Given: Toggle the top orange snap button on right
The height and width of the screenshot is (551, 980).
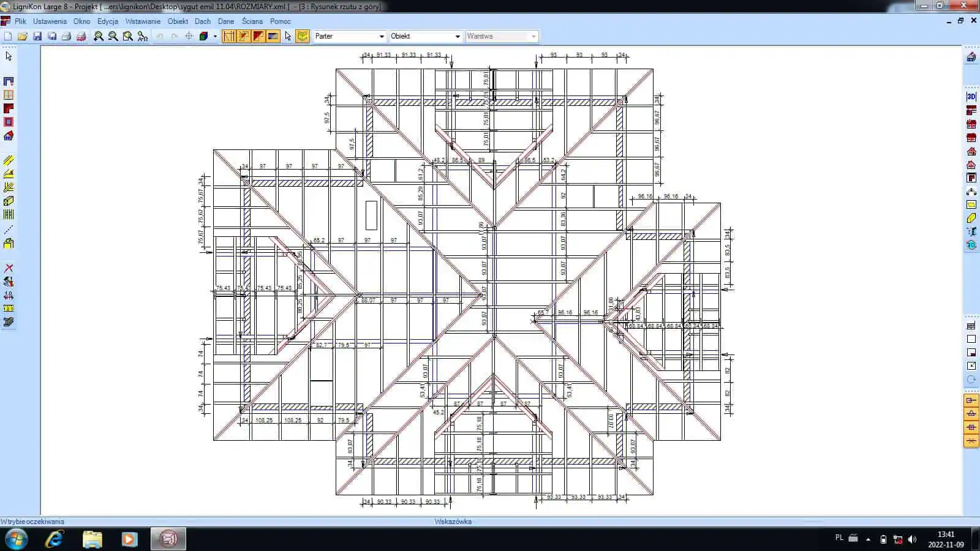Looking at the screenshot, I should point(971,400).
